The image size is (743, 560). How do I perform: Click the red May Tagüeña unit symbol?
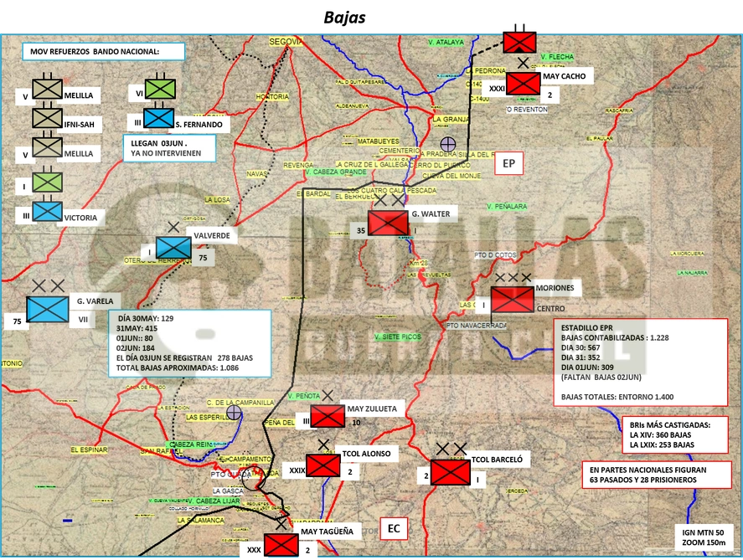click(281, 545)
